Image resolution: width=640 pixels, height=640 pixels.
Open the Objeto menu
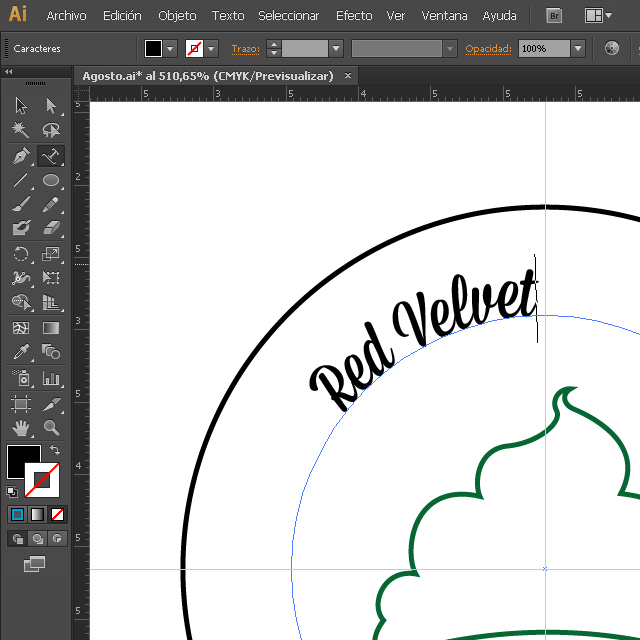point(177,16)
